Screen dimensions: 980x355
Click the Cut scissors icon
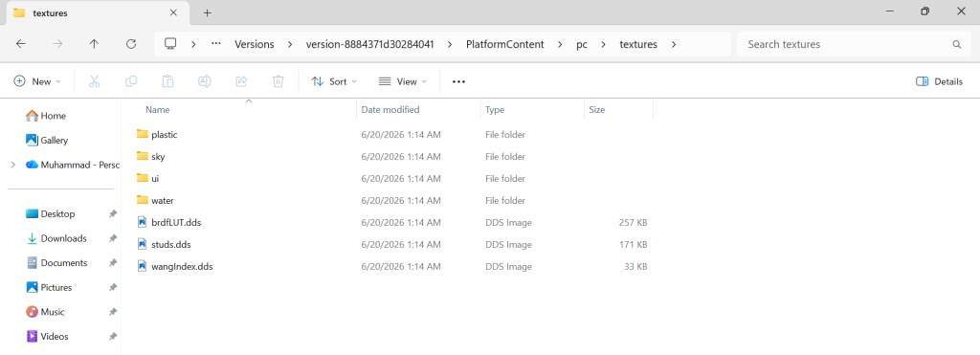(x=95, y=81)
